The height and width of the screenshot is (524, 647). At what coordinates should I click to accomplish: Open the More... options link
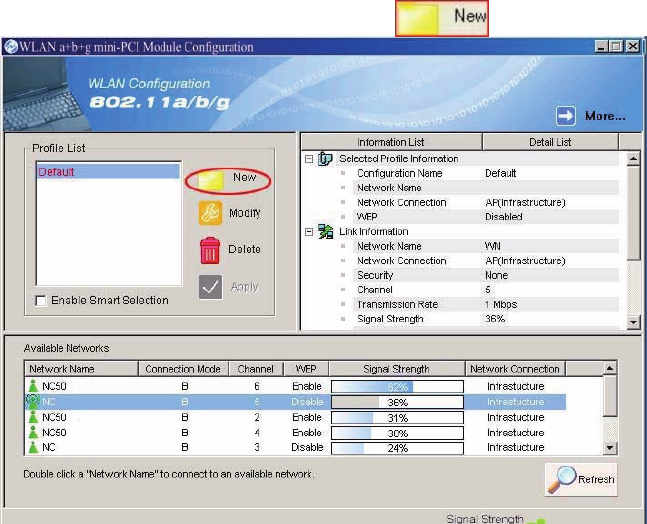click(605, 116)
